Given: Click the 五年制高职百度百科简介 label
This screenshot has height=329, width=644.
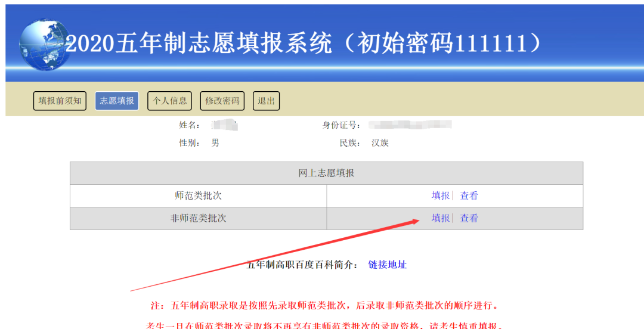Looking at the screenshot, I should click(303, 265).
